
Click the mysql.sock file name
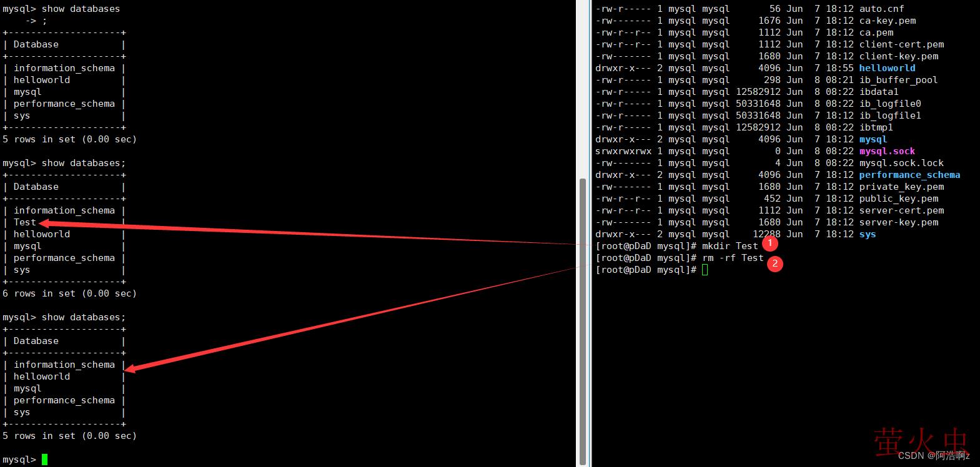pyautogui.click(x=887, y=151)
